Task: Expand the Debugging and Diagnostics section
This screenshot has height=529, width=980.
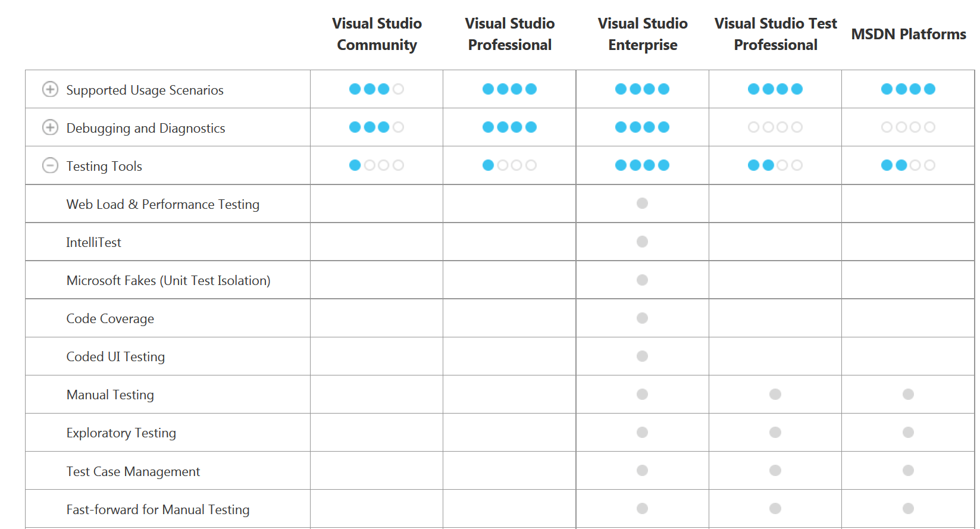Action: [x=51, y=127]
